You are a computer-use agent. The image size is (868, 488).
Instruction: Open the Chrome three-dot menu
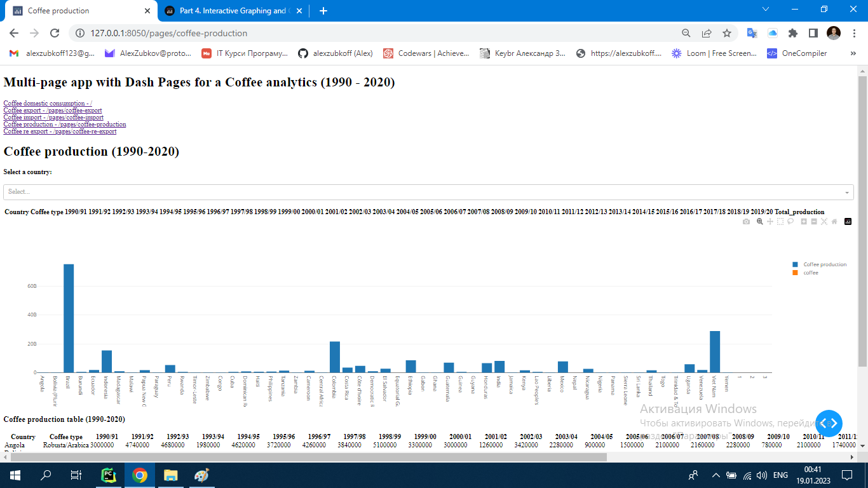click(854, 33)
